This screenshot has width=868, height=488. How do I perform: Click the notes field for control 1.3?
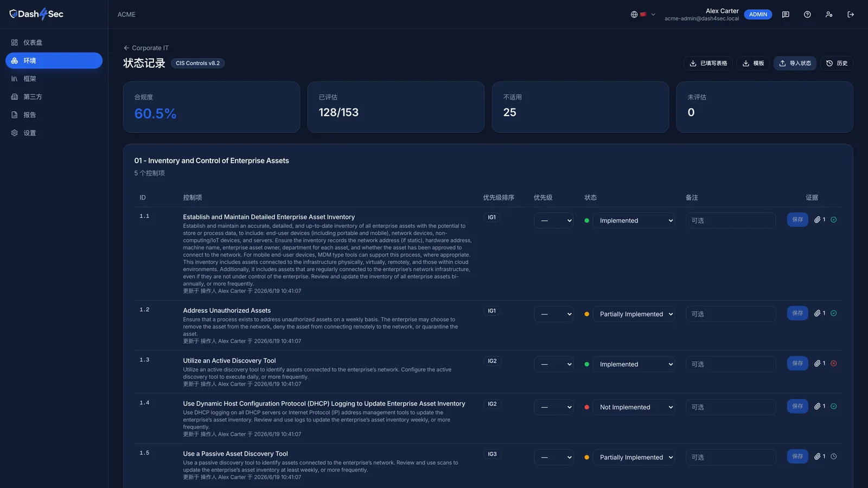click(730, 364)
